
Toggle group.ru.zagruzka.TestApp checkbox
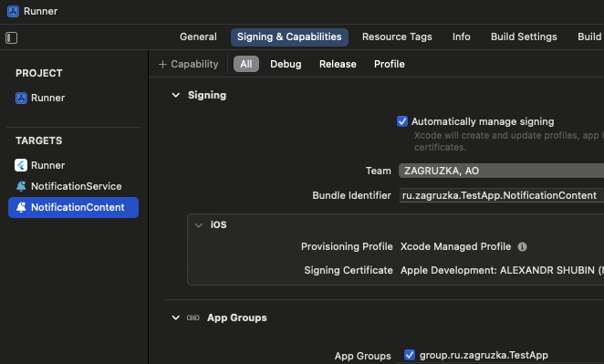click(410, 355)
